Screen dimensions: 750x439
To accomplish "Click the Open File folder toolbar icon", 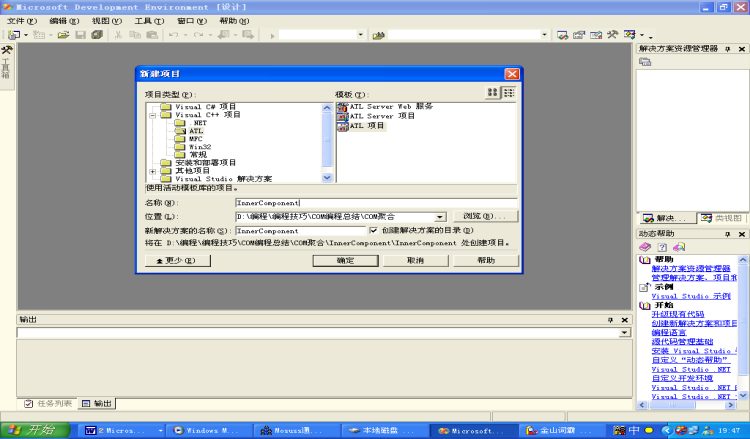I will 63,35.
